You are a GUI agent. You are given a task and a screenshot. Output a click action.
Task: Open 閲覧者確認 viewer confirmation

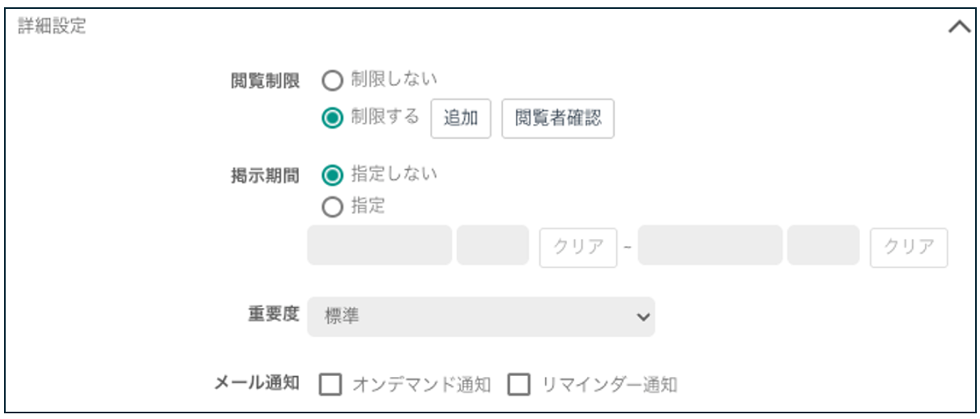coord(558,118)
